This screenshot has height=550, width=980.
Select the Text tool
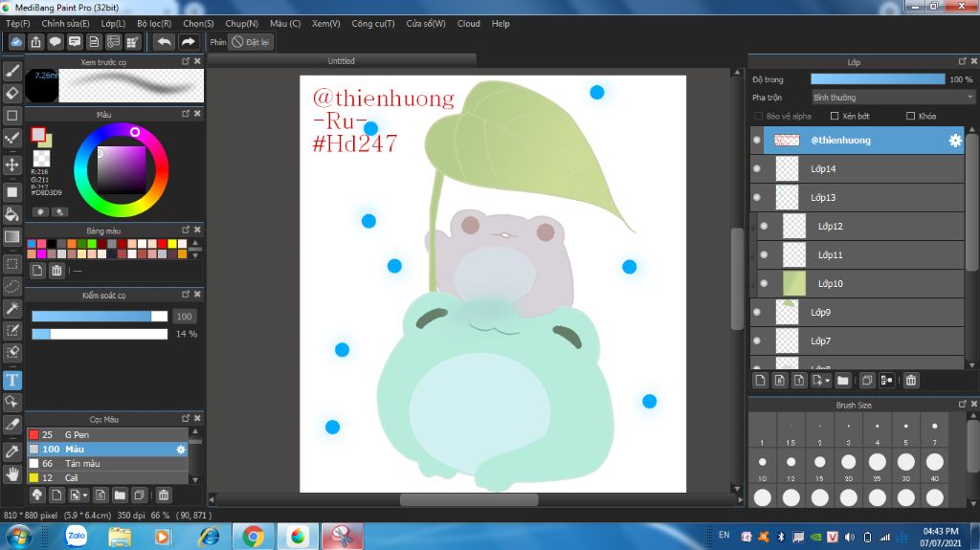(x=12, y=381)
